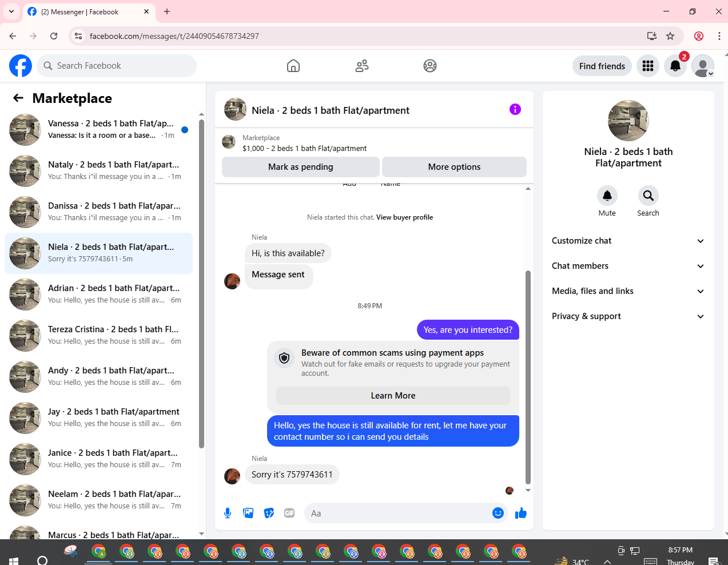Click "Yes, are you interested?" message bubble
The image size is (728, 565).
tap(468, 330)
